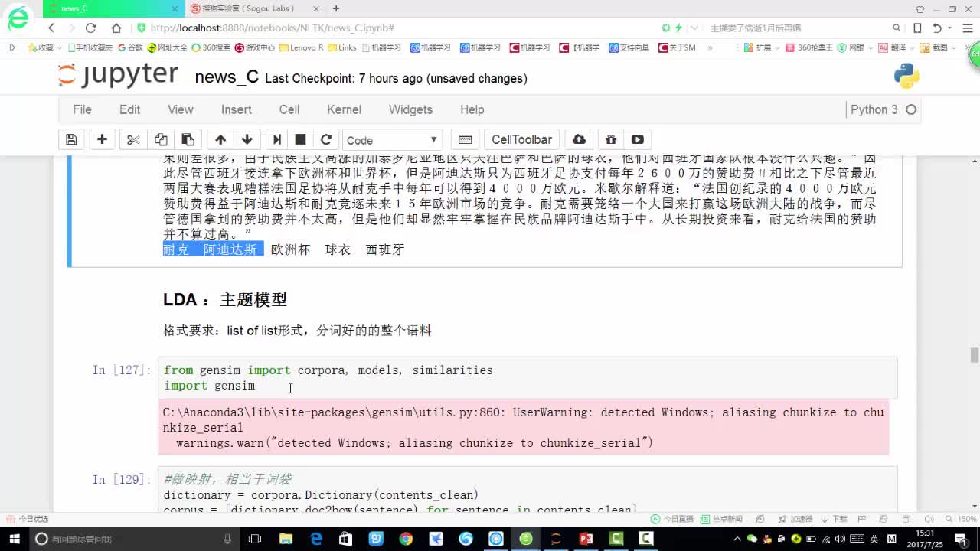Screen dimensions: 980x551
Task: Move the selected cell down
Action: [x=247, y=139]
